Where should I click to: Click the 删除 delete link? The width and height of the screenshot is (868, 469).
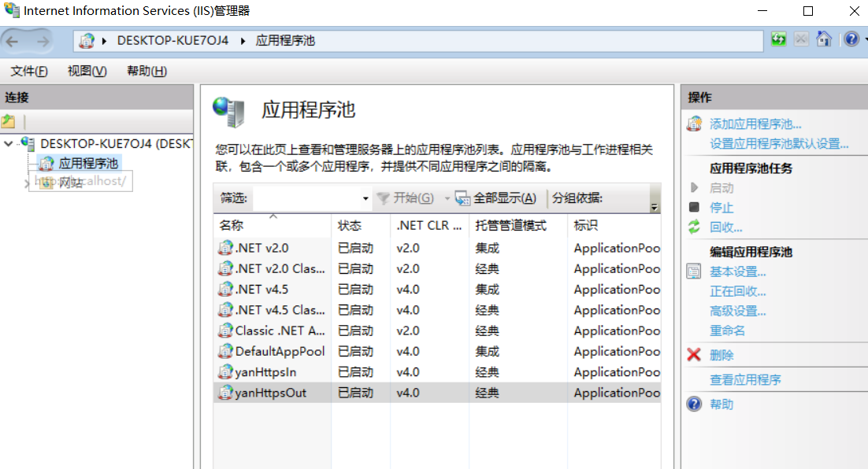[721, 355]
